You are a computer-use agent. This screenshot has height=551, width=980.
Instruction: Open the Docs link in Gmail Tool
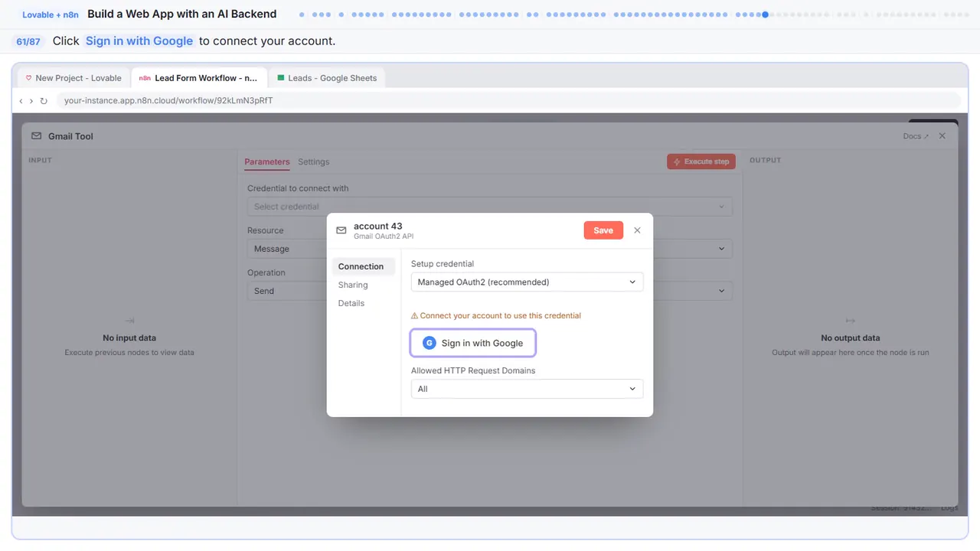(x=916, y=136)
